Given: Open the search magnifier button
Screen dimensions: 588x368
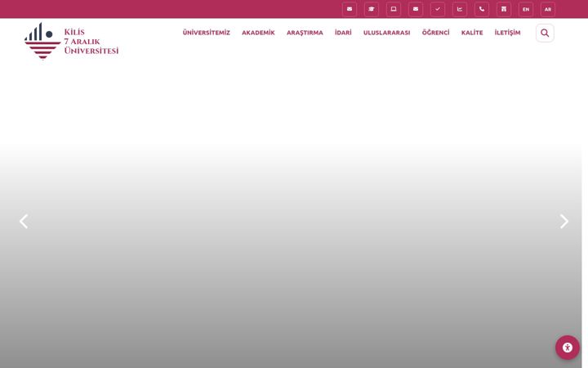Looking at the screenshot, I should [545, 33].
